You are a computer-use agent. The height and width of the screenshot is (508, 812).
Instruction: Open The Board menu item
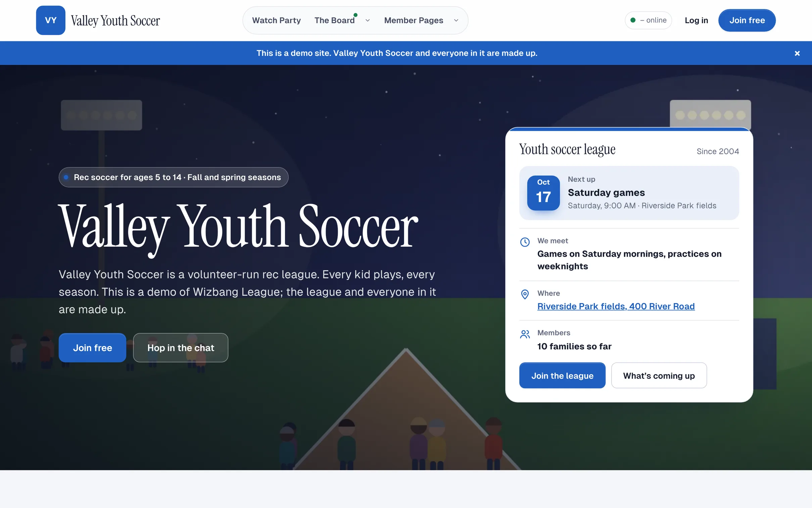pyautogui.click(x=334, y=20)
